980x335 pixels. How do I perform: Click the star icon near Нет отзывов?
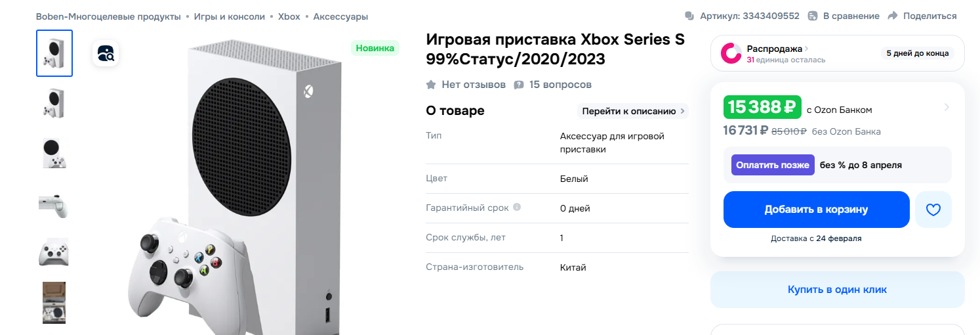click(x=431, y=85)
